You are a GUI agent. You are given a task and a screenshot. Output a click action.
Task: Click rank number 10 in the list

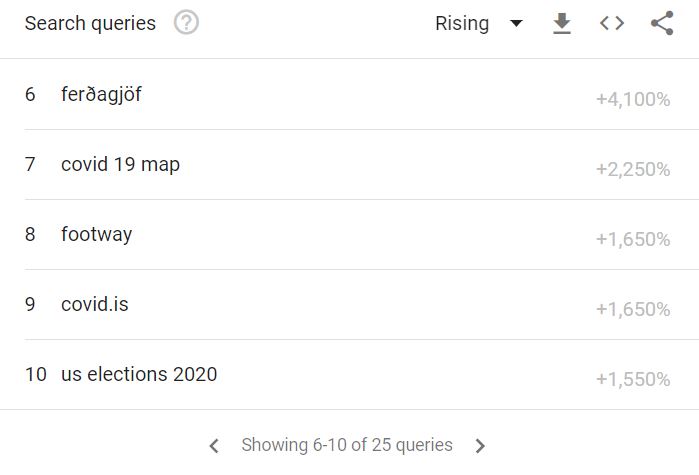(x=36, y=374)
